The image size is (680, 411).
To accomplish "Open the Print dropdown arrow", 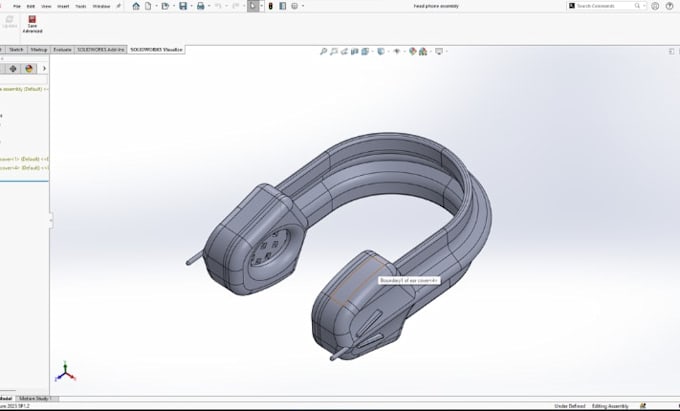I will pyautogui.click(x=209, y=6).
